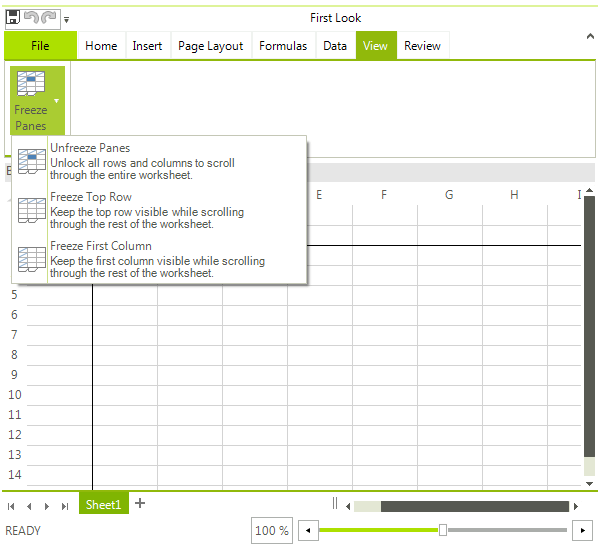Select column F header
Image resolution: width=608 pixels, height=550 pixels.
[x=384, y=195]
